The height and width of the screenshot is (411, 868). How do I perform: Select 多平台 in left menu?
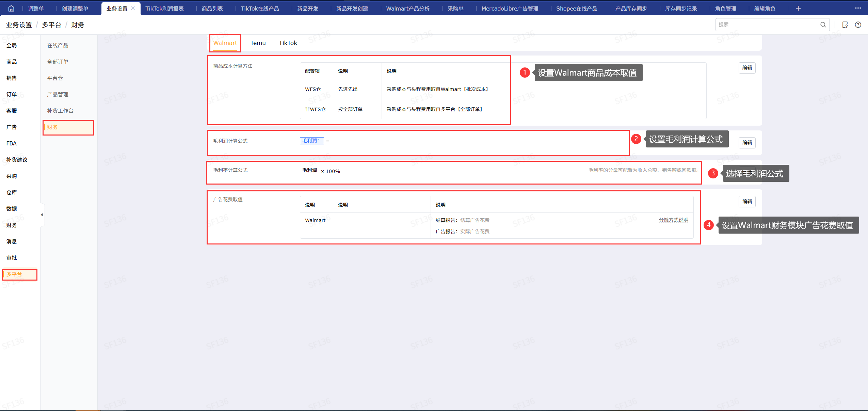[14, 274]
